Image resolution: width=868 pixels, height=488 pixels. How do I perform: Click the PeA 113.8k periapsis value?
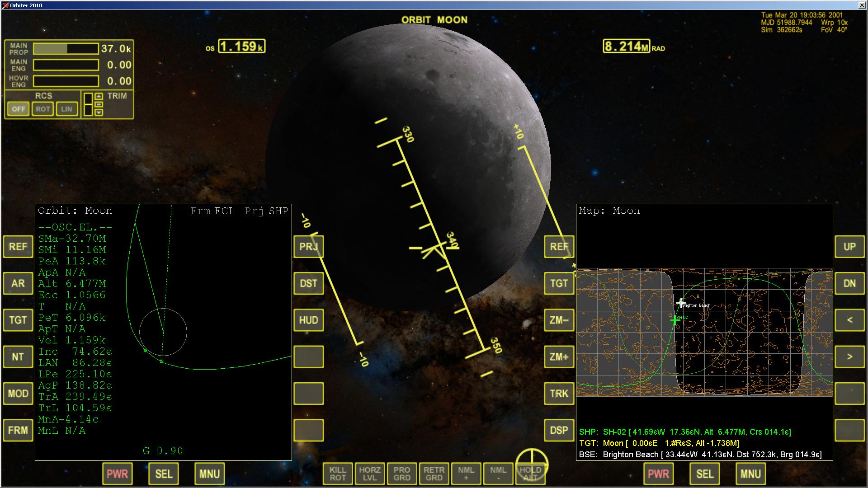tap(72, 261)
